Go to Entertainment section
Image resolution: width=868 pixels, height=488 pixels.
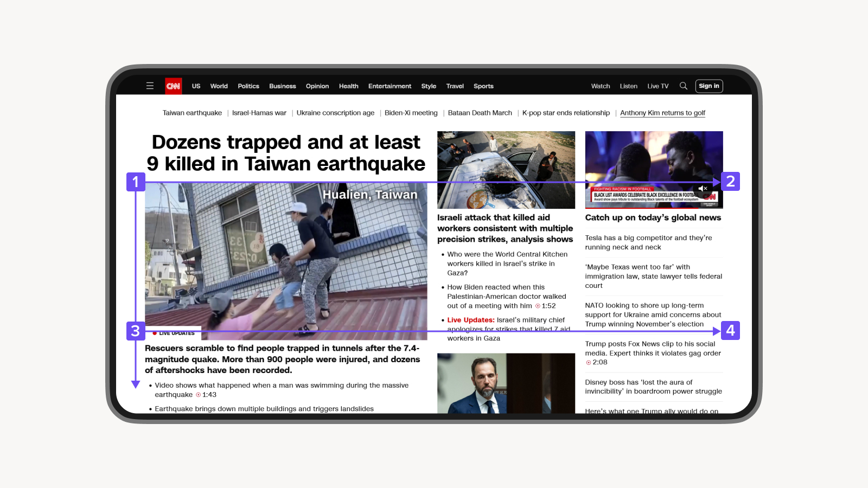[390, 86]
